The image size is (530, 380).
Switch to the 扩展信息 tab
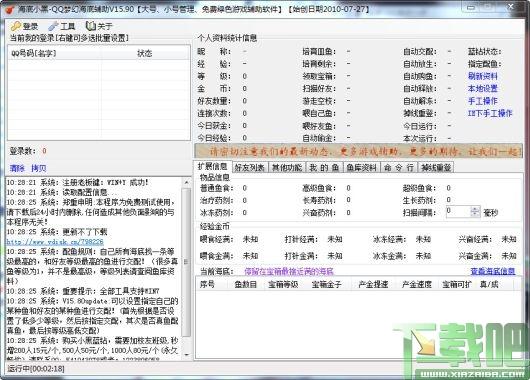213,166
